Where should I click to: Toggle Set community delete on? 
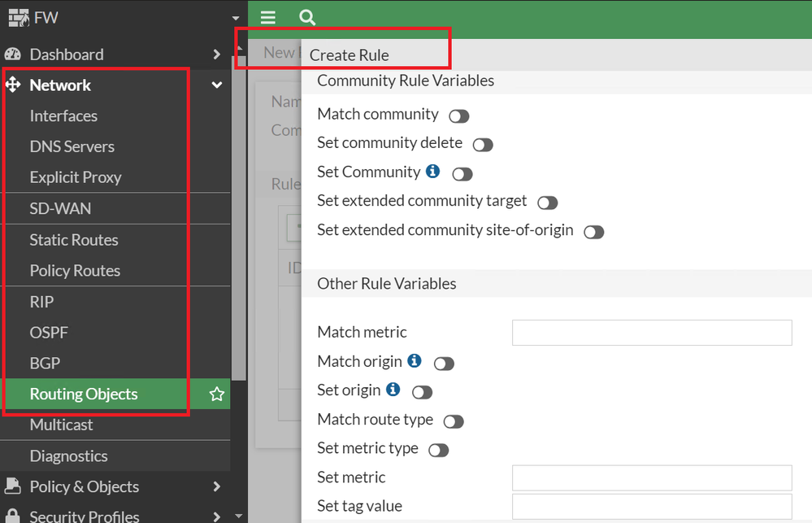pos(483,145)
